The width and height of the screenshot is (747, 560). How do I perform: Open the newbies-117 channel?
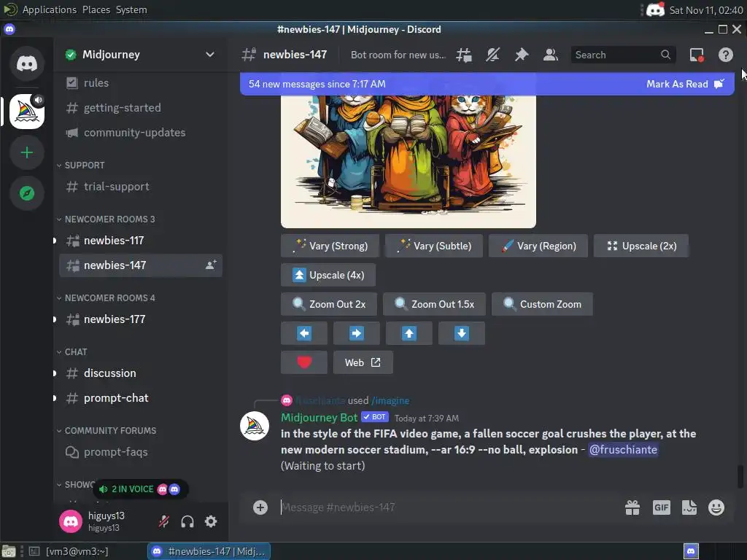click(140, 241)
